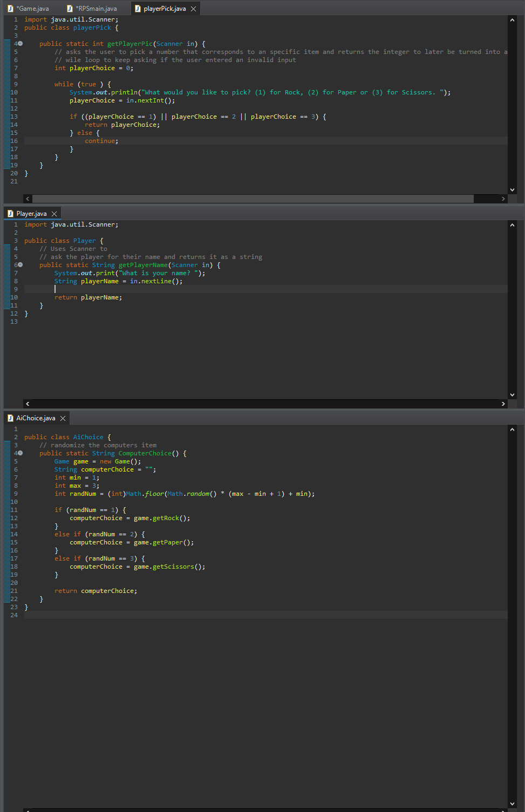Collapse the ComputerChoice method fold marker

coord(21,453)
